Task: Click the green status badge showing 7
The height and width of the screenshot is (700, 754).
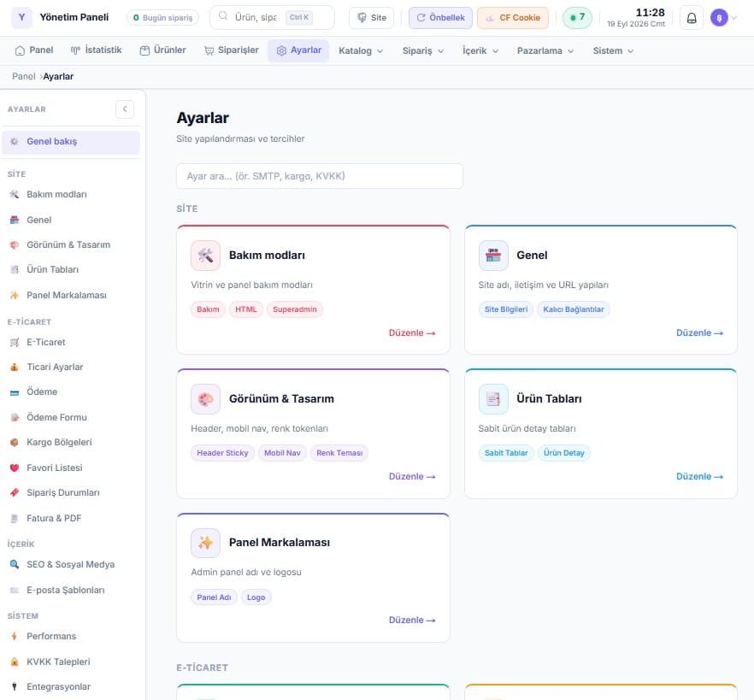Action: [x=577, y=18]
